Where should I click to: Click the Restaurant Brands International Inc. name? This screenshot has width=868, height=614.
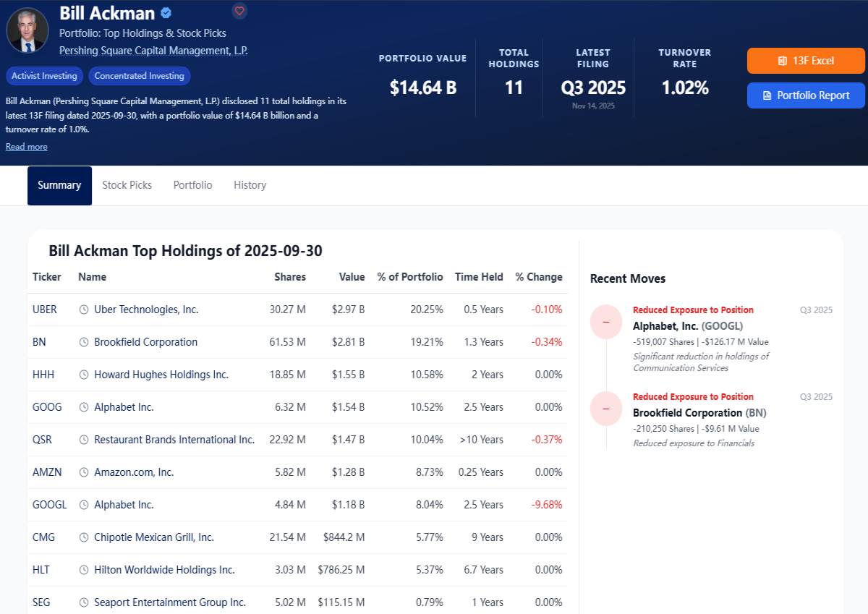[174, 440]
